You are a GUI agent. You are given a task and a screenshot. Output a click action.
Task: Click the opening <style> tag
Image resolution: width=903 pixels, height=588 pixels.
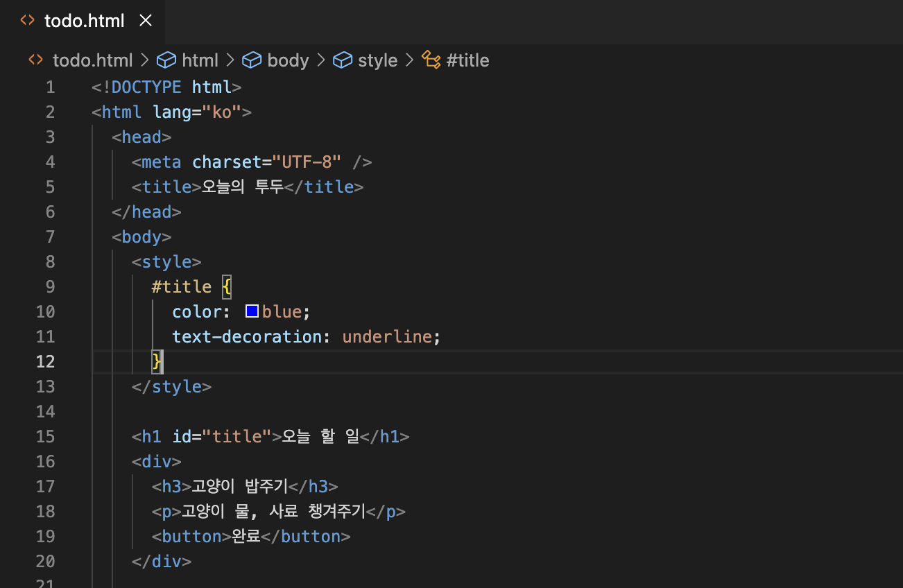coord(166,262)
